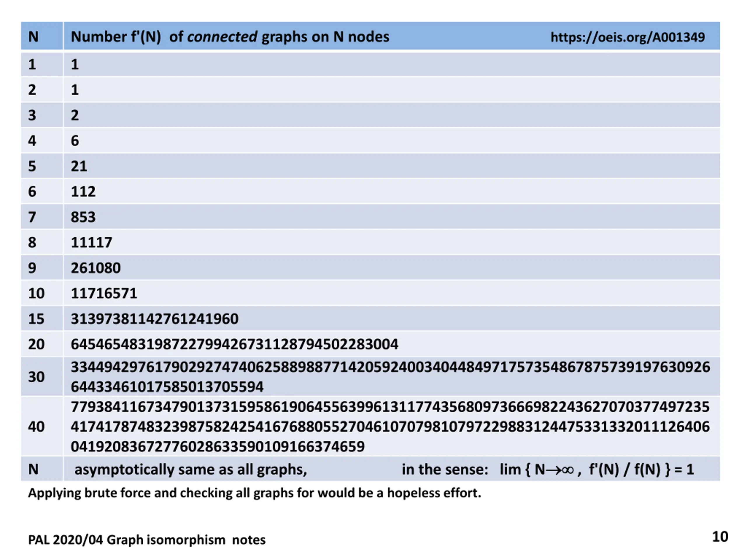
Task: Click the value 112 for N=6
Action: (83, 191)
